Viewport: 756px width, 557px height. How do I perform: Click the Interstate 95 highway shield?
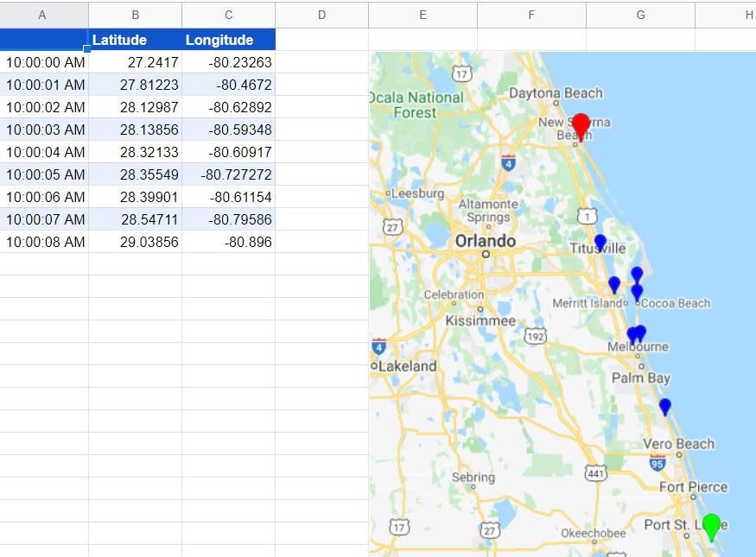(657, 465)
